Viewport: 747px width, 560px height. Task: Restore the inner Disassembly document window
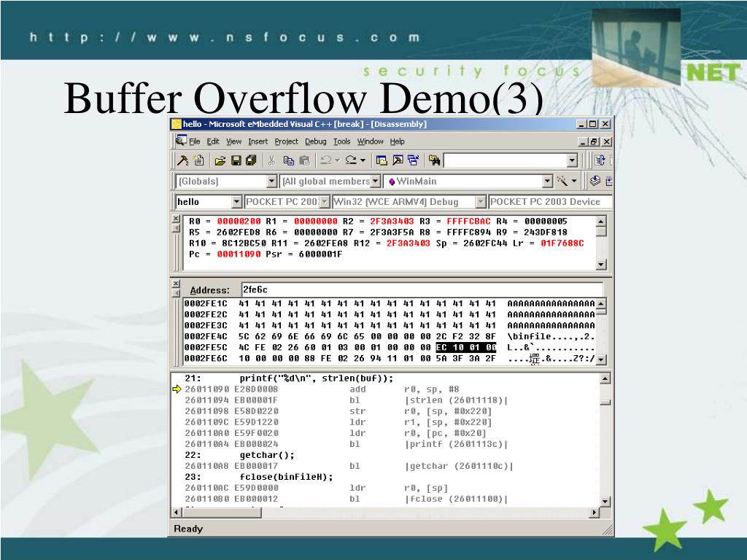pyautogui.click(x=594, y=141)
